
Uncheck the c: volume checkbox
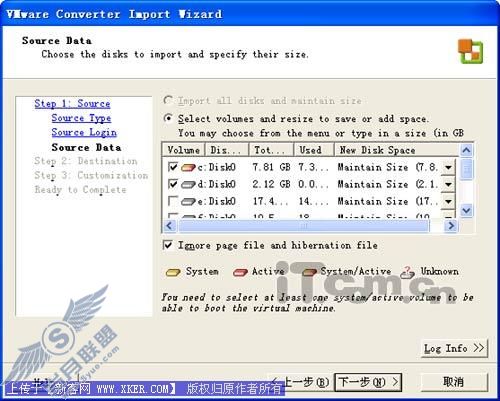pyautogui.click(x=173, y=167)
